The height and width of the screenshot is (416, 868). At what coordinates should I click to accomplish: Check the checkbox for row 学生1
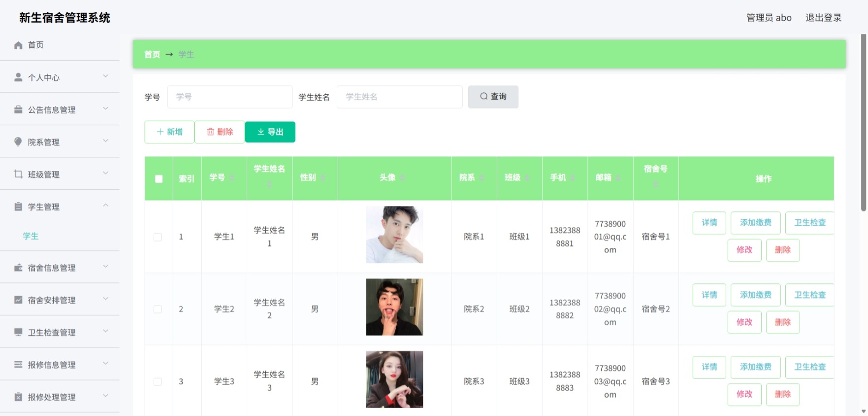[158, 237]
